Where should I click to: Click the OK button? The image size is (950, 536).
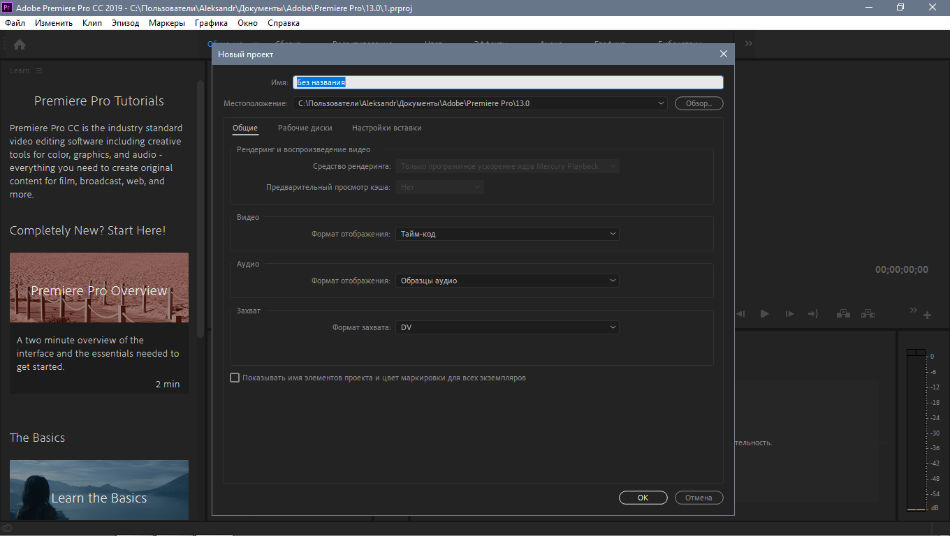pos(643,497)
